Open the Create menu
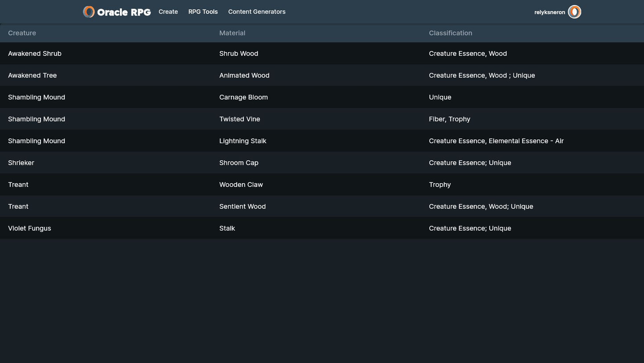The width and height of the screenshot is (644, 363). click(168, 12)
